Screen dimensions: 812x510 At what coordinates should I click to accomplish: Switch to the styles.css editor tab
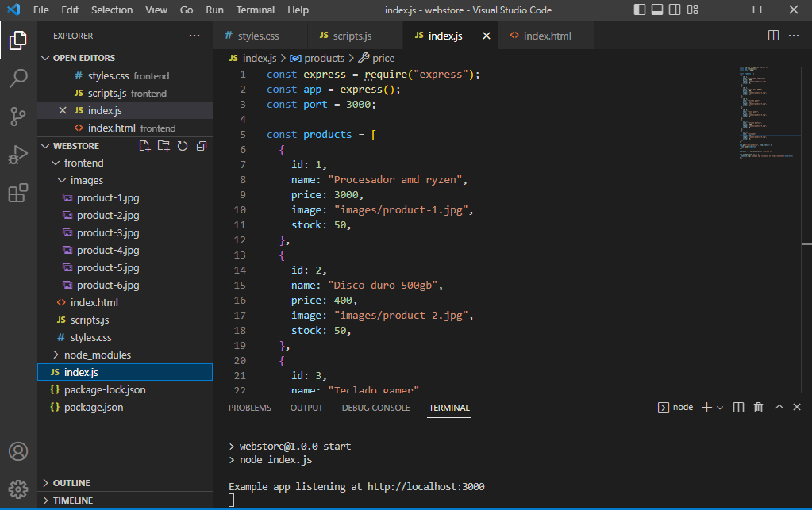click(260, 36)
